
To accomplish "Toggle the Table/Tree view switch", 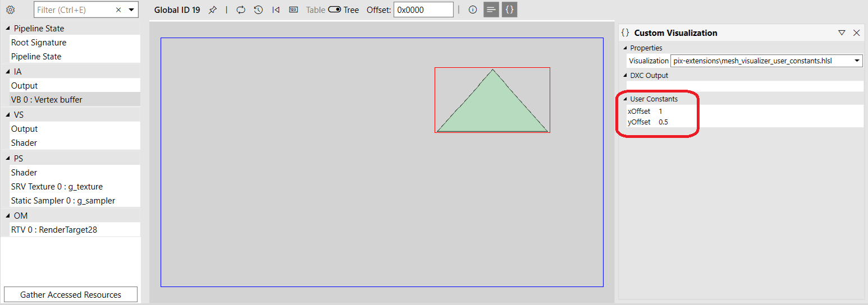I will pos(335,10).
